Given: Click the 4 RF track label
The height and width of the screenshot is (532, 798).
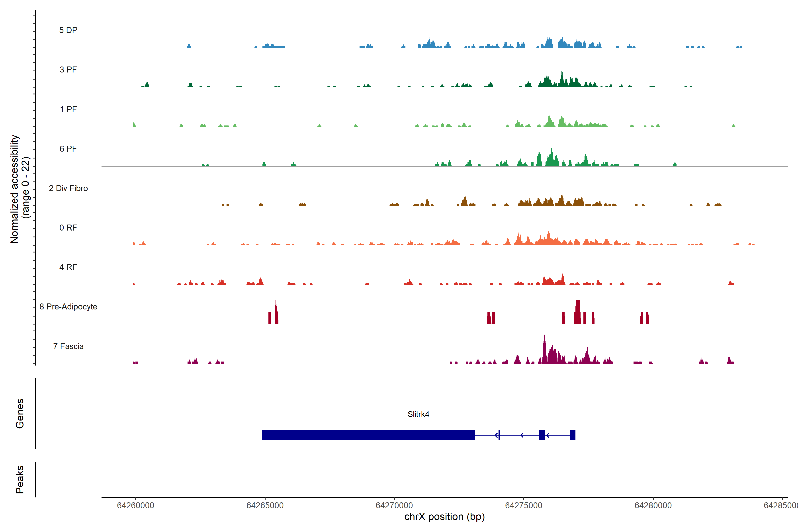Looking at the screenshot, I should (68, 267).
